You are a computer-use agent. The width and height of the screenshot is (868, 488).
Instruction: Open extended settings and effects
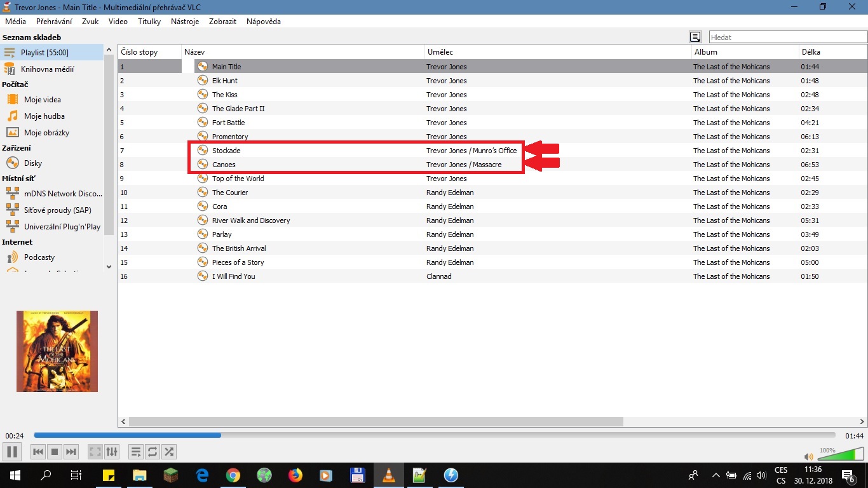(x=112, y=452)
